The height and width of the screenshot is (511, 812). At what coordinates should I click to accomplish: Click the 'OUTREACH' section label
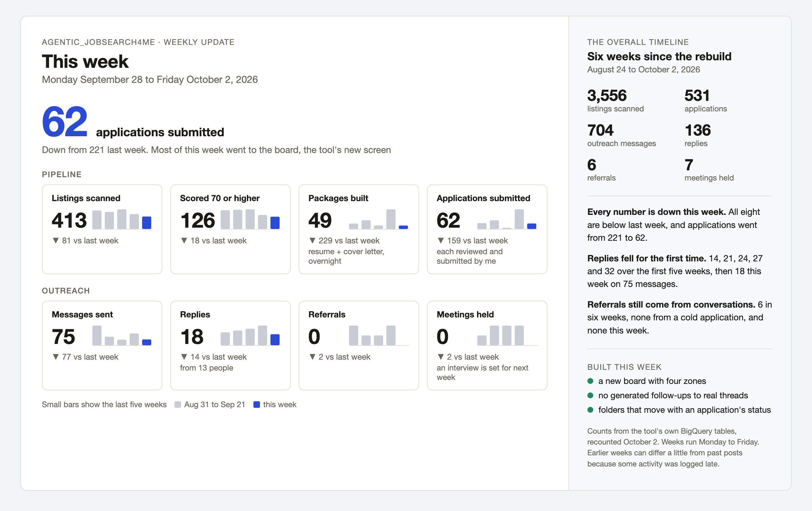point(66,291)
